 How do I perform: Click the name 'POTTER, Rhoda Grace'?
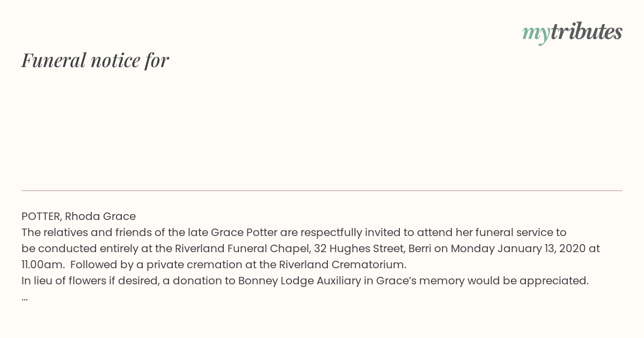[78, 216]
